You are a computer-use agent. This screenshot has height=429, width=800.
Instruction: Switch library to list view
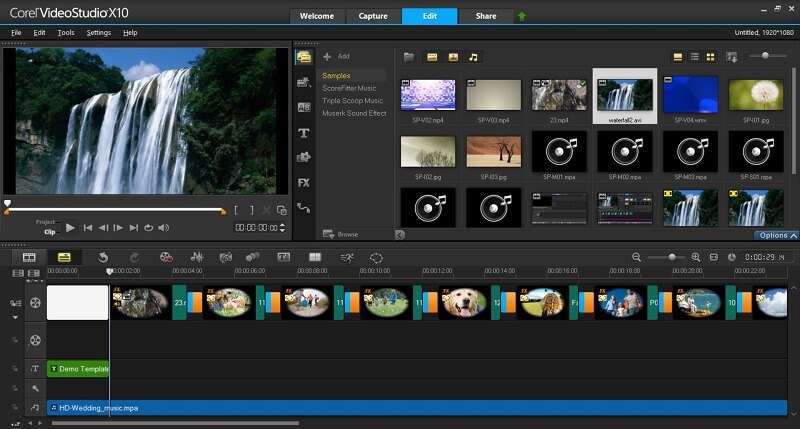tap(694, 57)
